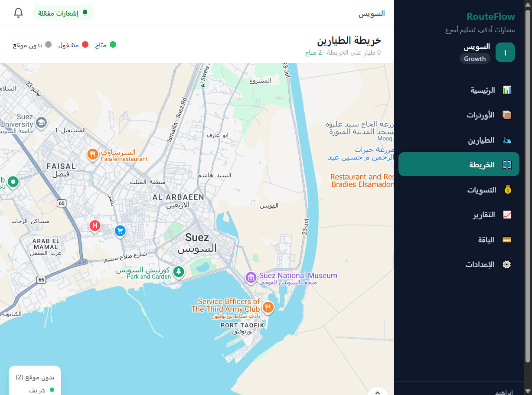Click the السرساوي falafel restaurant map pin
The height and width of the screenshot is (395, 532).
pyautogui.click(x=92, y=154)
